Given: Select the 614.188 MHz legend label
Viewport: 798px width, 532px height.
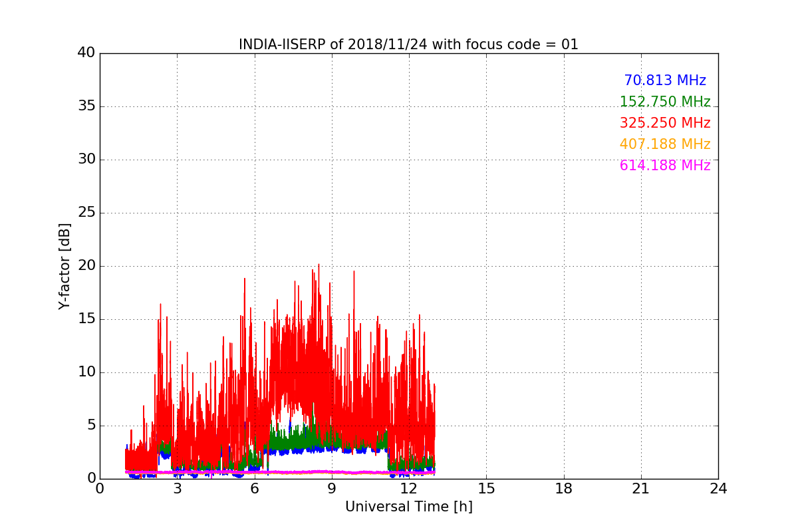Looking at the screenshot, I should [x=665, y=166].
